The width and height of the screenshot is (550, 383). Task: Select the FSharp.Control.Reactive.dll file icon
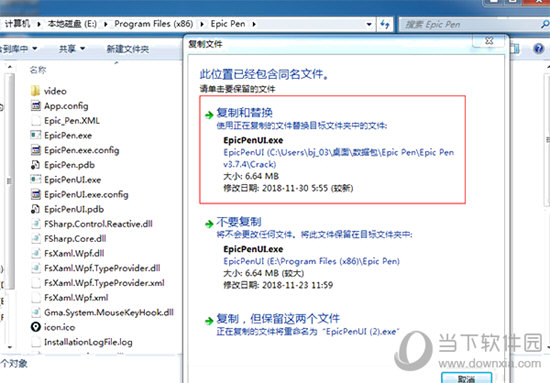pos(35,223)
